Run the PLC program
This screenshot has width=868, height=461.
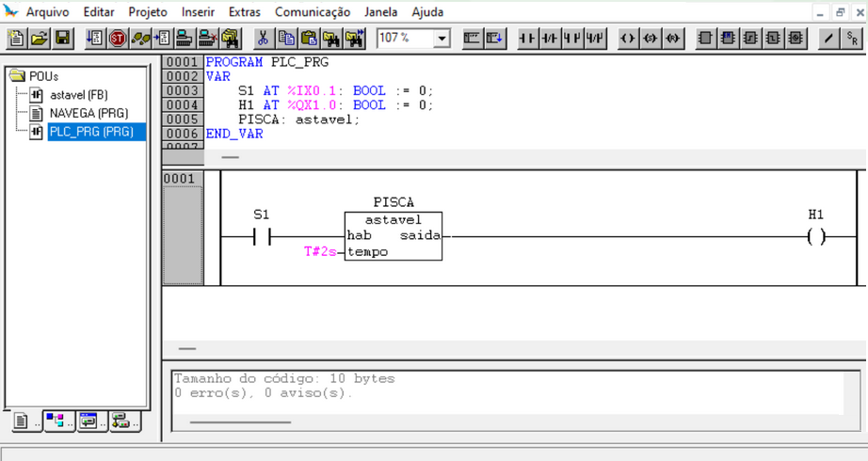tap(95, 39)
